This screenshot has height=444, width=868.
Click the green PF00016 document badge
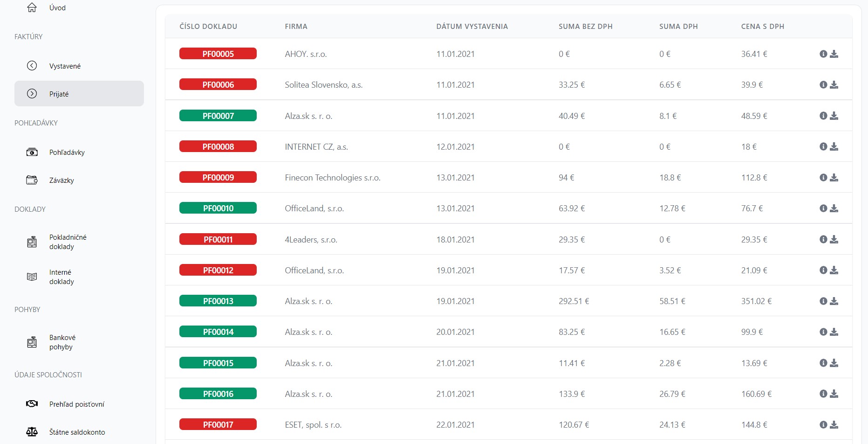(x=218, y=394)
